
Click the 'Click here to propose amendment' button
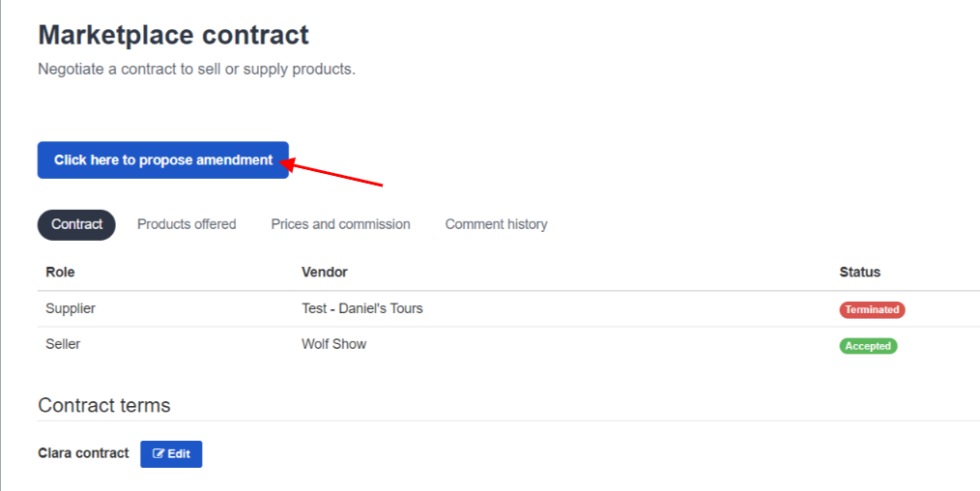163,159
